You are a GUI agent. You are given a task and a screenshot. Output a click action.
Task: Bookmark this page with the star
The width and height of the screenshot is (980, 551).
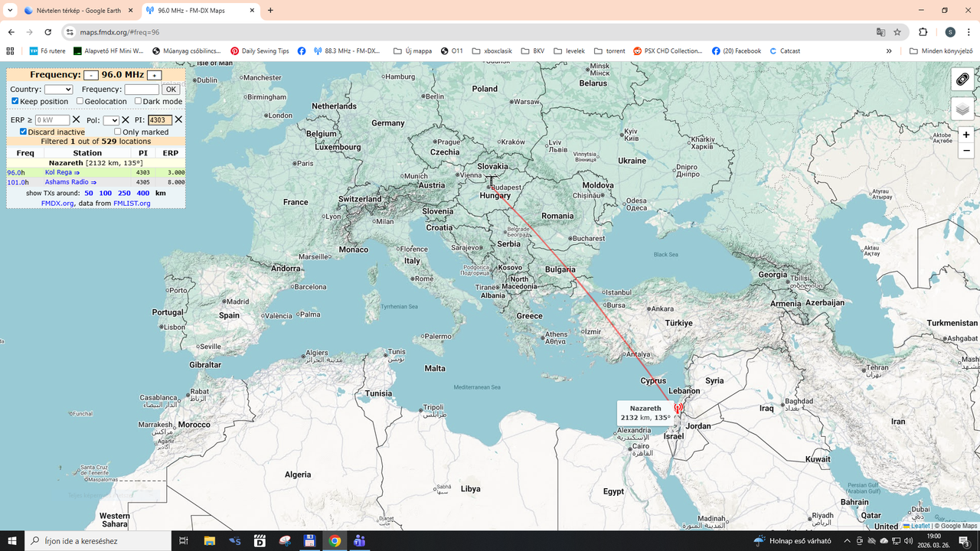[897, 32]
